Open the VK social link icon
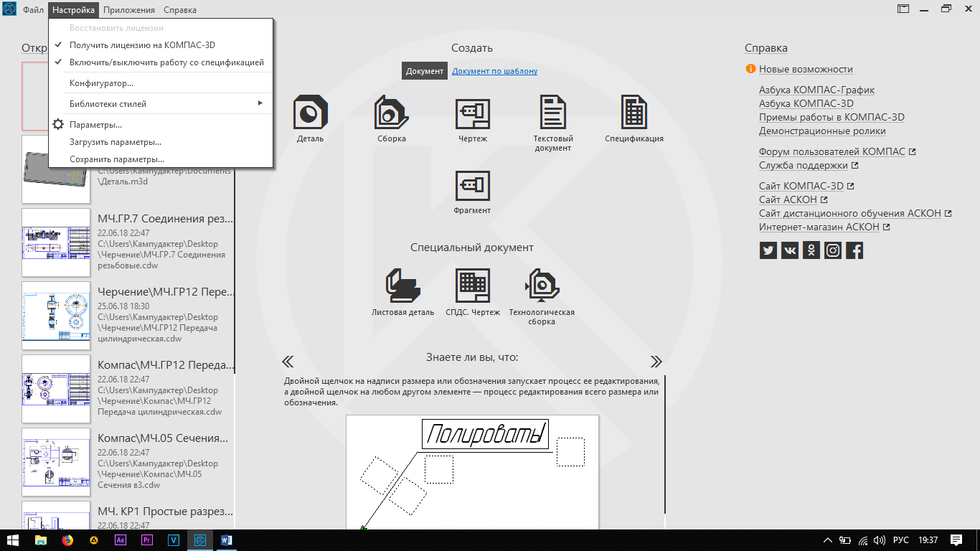Image resolution: width=980 pixels, height=551 pixels. point(790,250)
